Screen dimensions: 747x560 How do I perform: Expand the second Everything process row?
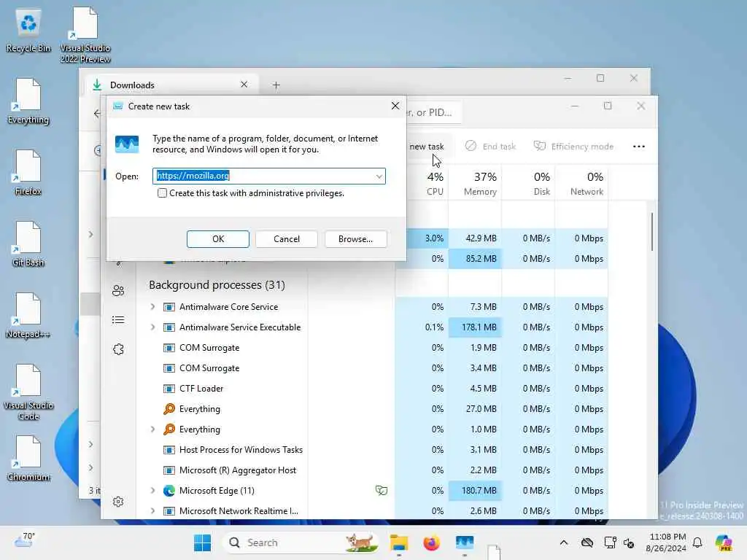pyautogui.click(x=152, y=429)
